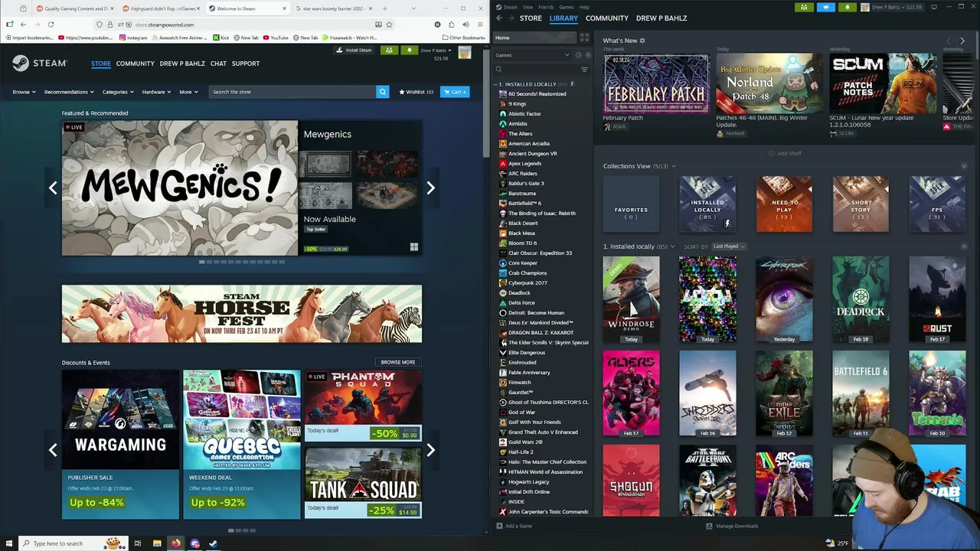This screenshot has height=551, width=980.
Task: Click inside the store search field
Action: pos(292,92)
